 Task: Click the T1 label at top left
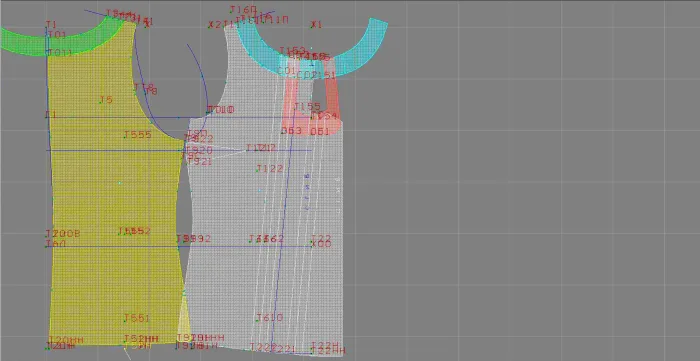point(51,24)
